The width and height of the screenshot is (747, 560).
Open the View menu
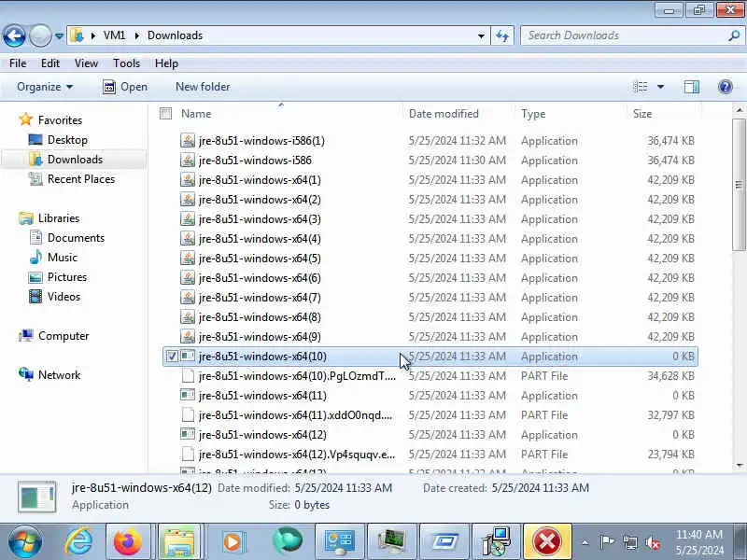tap(86, 63)
